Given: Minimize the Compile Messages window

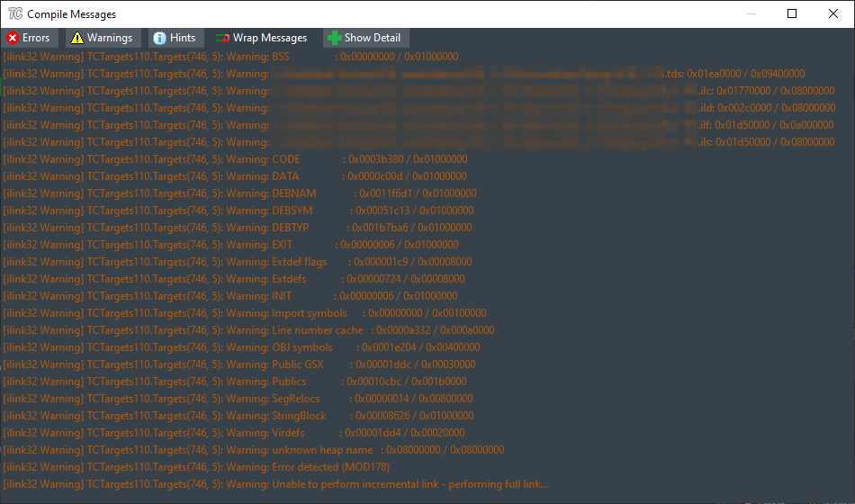Looking at the screenshot, I should coord(751,13).
